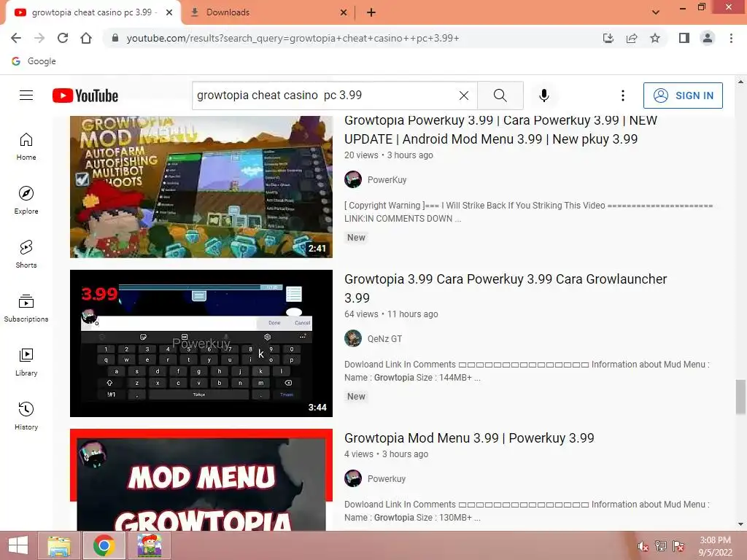747x560 pixels.
Task: Open the YouTube hamburger guide menu
Action: (x=26, y=96)
